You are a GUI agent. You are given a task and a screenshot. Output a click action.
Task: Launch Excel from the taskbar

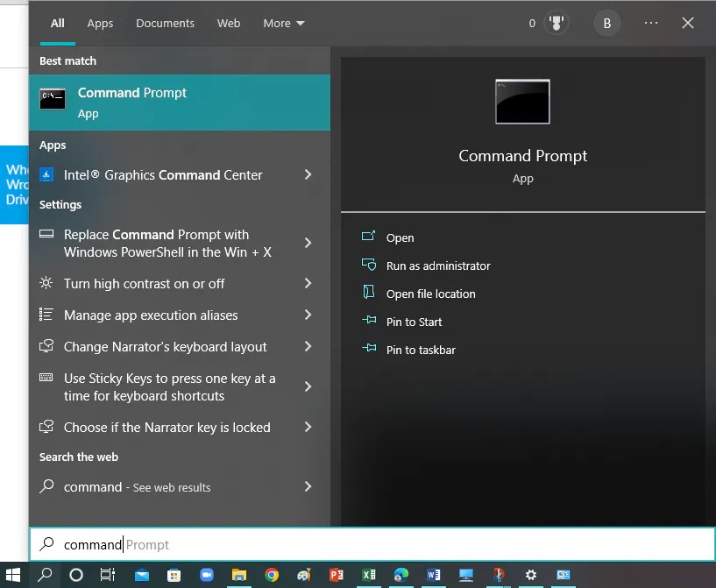click(368, 577)
